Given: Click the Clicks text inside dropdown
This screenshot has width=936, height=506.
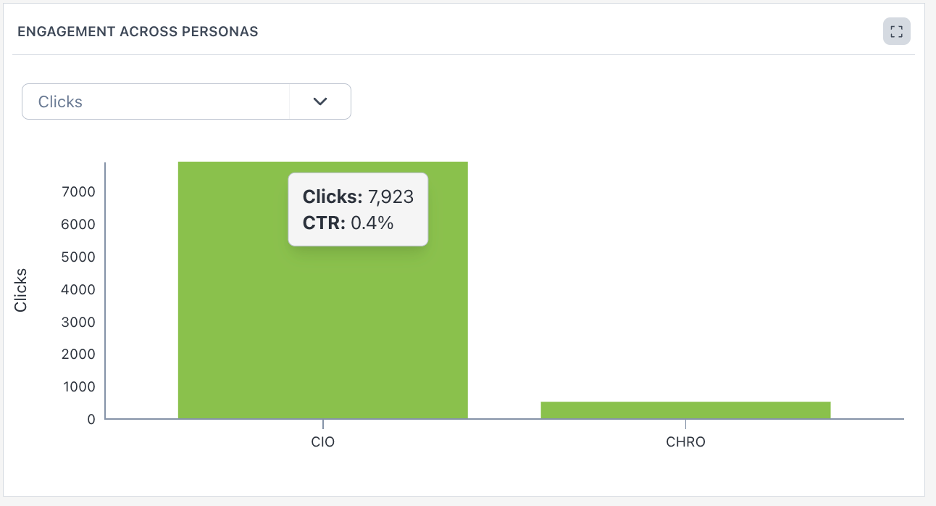Looking at the screenshot, I should [x=60, y=102].
